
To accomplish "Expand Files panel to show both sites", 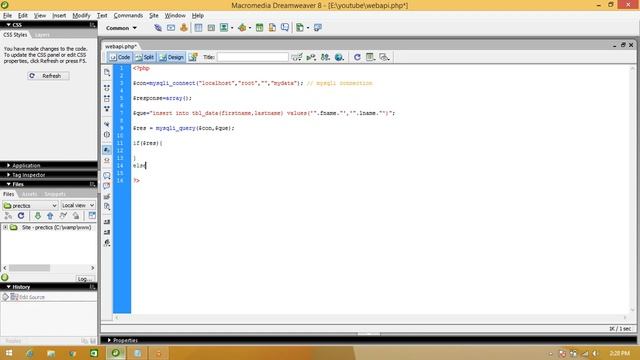I will tap(92, 216).
